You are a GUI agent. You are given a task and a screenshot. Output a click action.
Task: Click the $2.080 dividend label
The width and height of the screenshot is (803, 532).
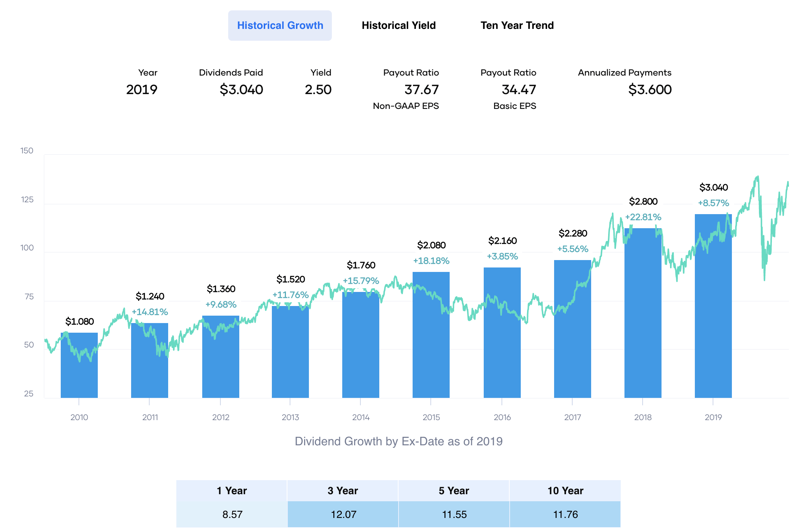click(x=432, y=245)
